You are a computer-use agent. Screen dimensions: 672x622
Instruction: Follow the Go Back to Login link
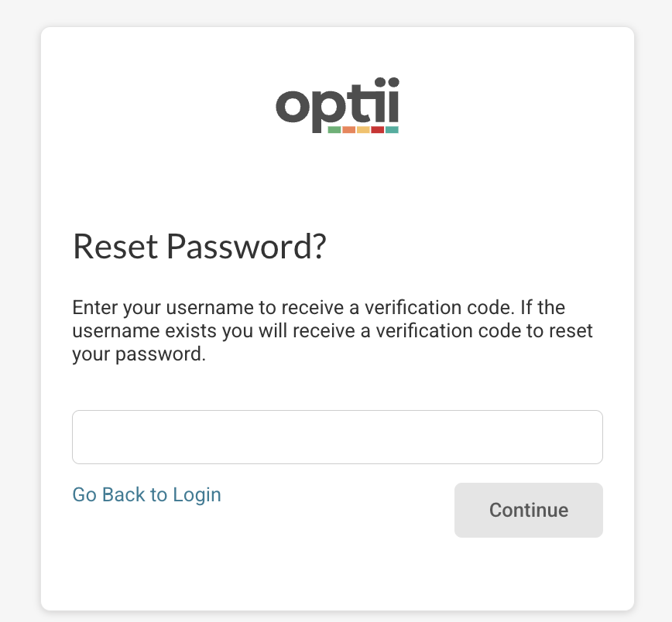[x=146, y=495]
